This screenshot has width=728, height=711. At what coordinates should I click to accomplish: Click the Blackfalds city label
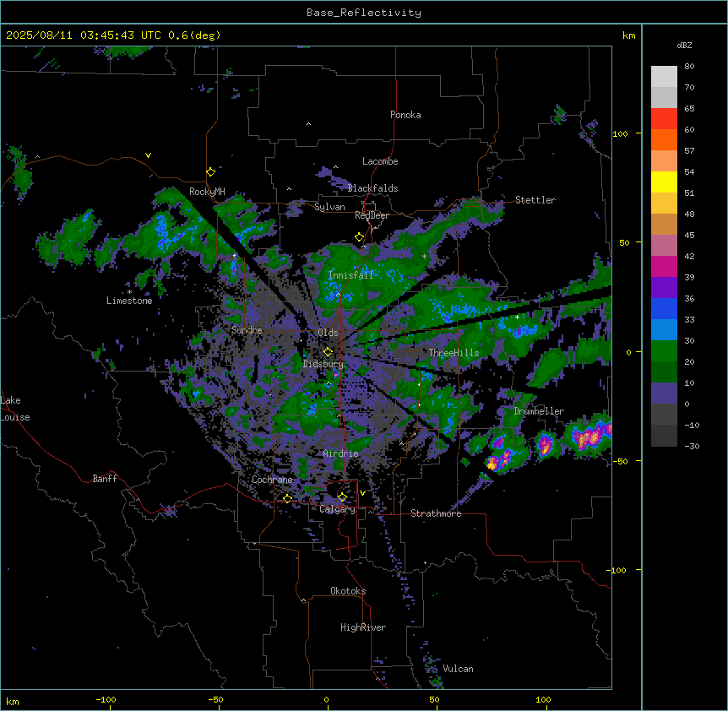click(372, 188)
